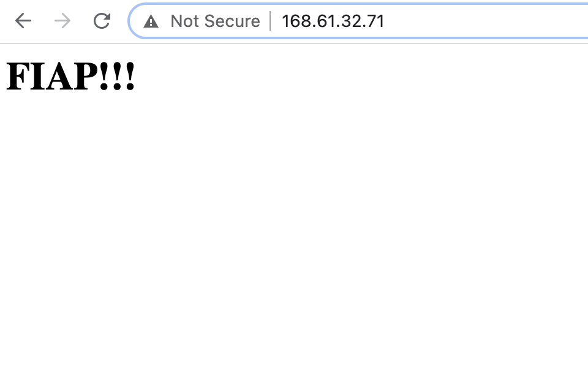Select the 168.61.32.71 address text

tap(333, 21)
